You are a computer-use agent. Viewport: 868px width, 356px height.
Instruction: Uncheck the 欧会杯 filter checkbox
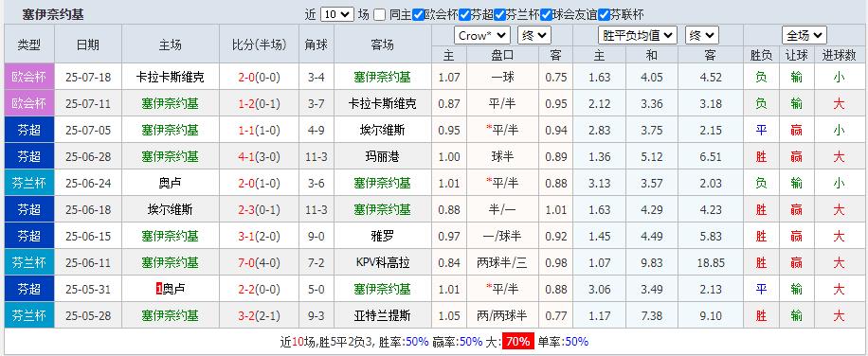tap(419, 15)
